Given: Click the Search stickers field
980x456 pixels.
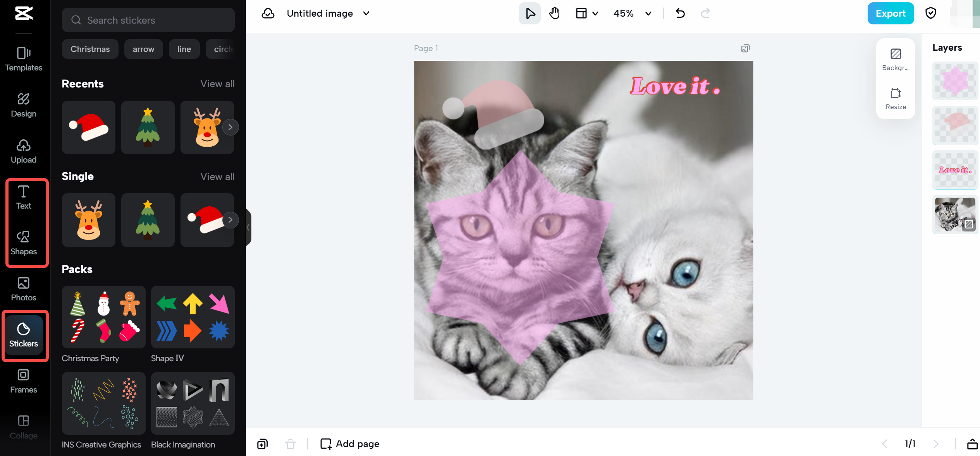Looking at the screenshot, I should 148,20.
